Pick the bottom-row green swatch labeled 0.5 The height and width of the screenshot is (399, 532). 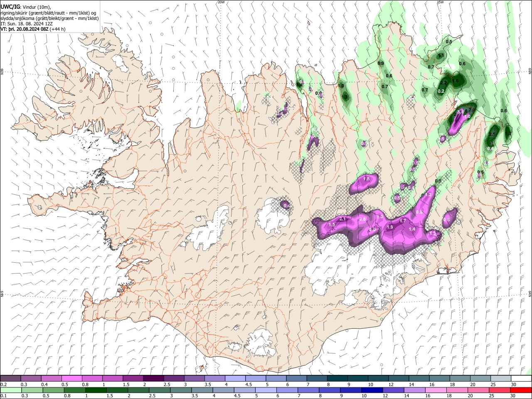pyautogui.click(x=54, y=390)
